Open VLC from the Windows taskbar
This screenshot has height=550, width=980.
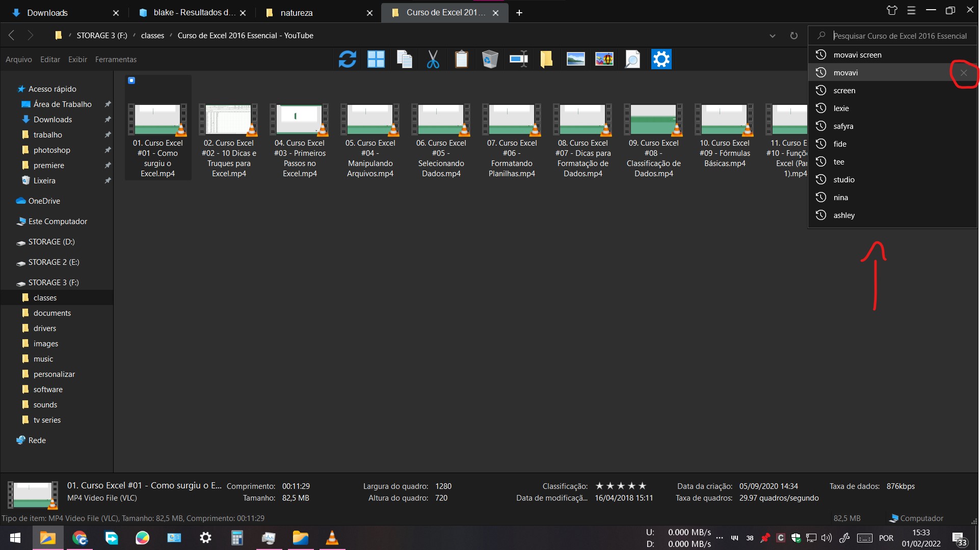(332, 538)
